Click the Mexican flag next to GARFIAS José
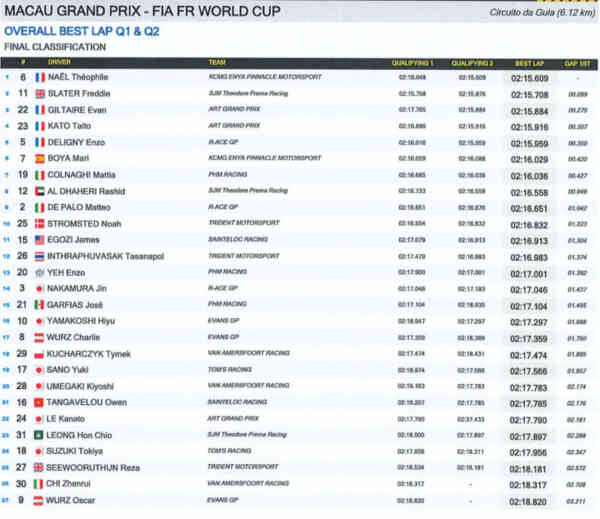The width and height of the screenshot is (600, 519). [x=40, y=305]
